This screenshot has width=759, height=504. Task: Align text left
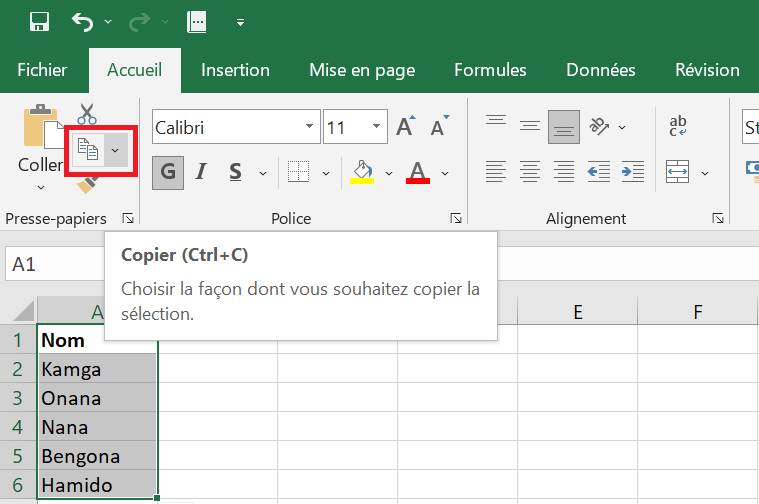tap(496, 172)
